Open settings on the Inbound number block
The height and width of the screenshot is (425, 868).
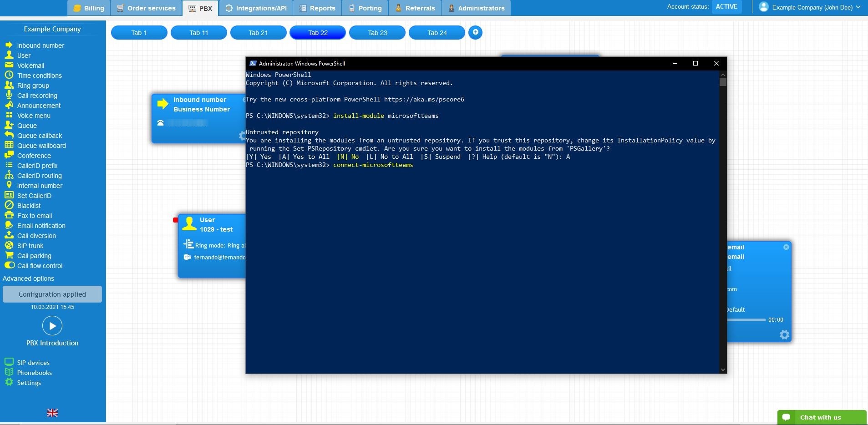click(x=242, y=136)
